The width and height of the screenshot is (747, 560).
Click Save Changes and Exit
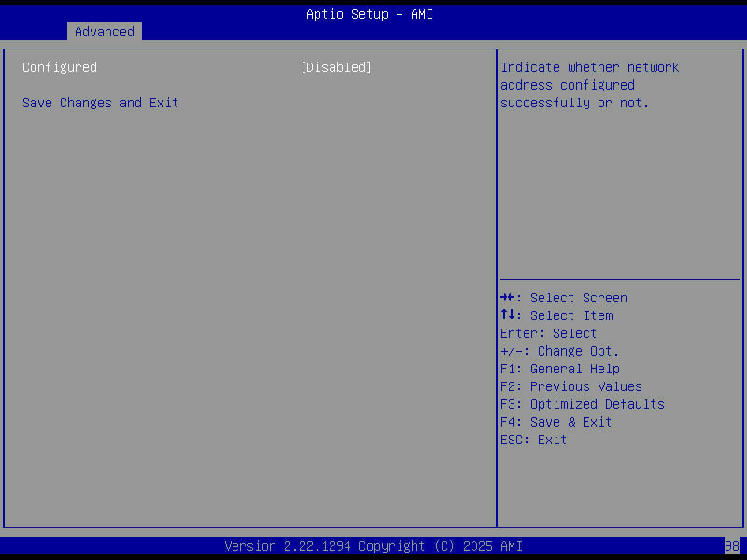(100, 103)
